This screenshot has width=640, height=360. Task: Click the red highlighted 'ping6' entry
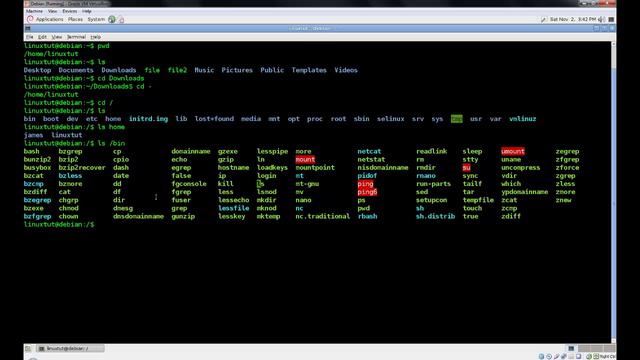(x=367, y=192)
